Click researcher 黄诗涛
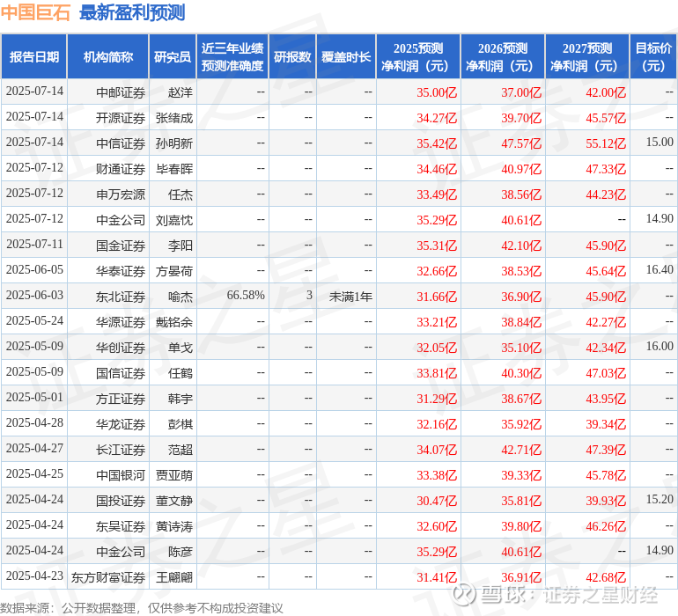Screen dimensions: 678x616 174,526
